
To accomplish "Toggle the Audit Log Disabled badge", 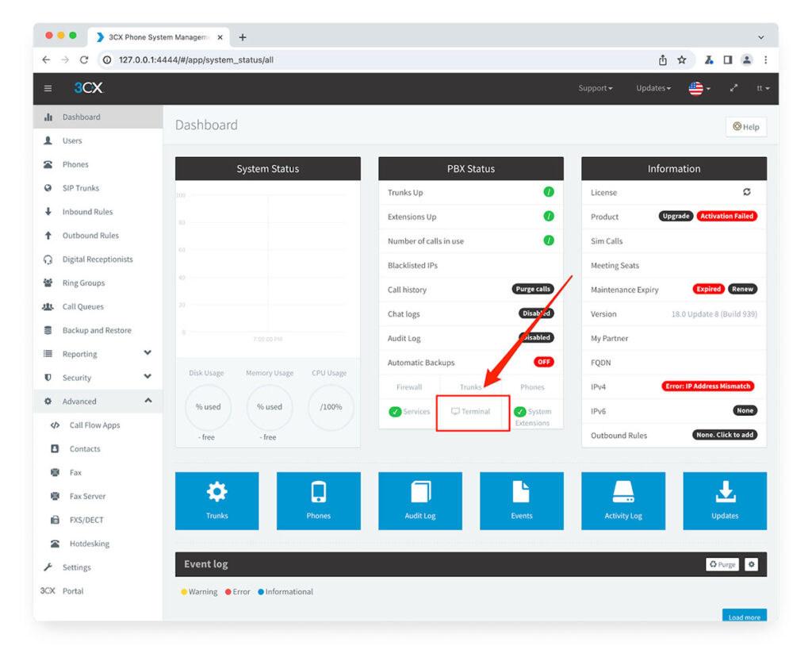I will point(537,337).
